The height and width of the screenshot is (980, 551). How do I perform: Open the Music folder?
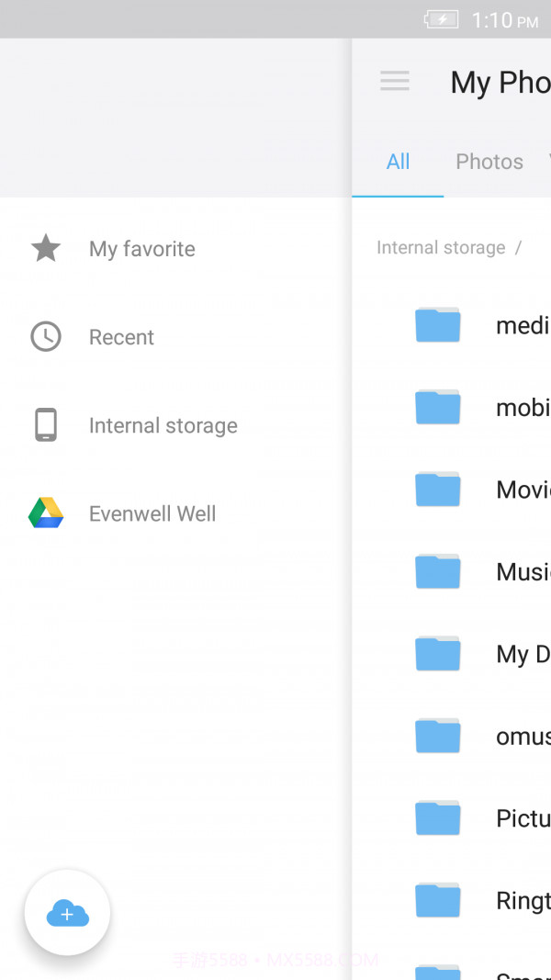point(523,572)
